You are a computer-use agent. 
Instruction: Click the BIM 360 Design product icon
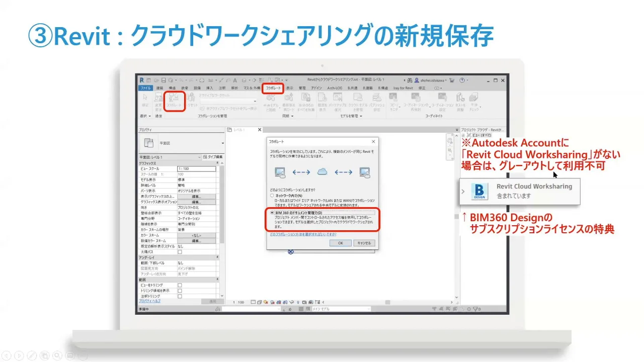[x=479, y=193]
